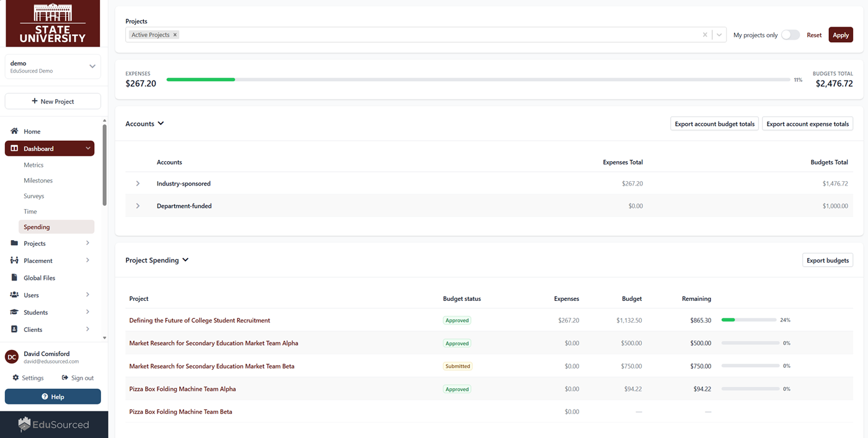This screenshot has width=868, height=438.
Task: Open the Projects filter dropdown arrow
Action: pyautogui.click(x=719, y=35)
